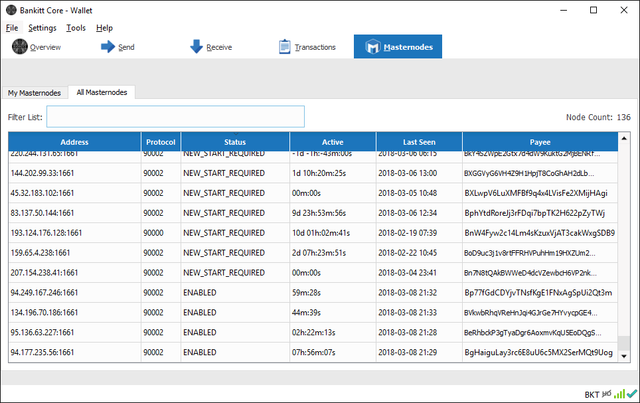Screen dimensions: 640x403
Task: Click the vertical scrollbar thumb
Action: pos(624,343)
